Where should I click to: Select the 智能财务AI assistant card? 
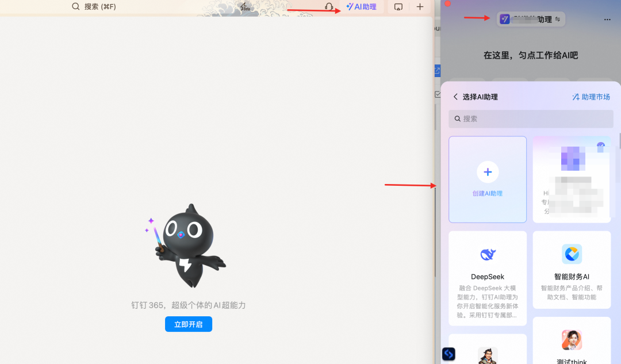572,270
